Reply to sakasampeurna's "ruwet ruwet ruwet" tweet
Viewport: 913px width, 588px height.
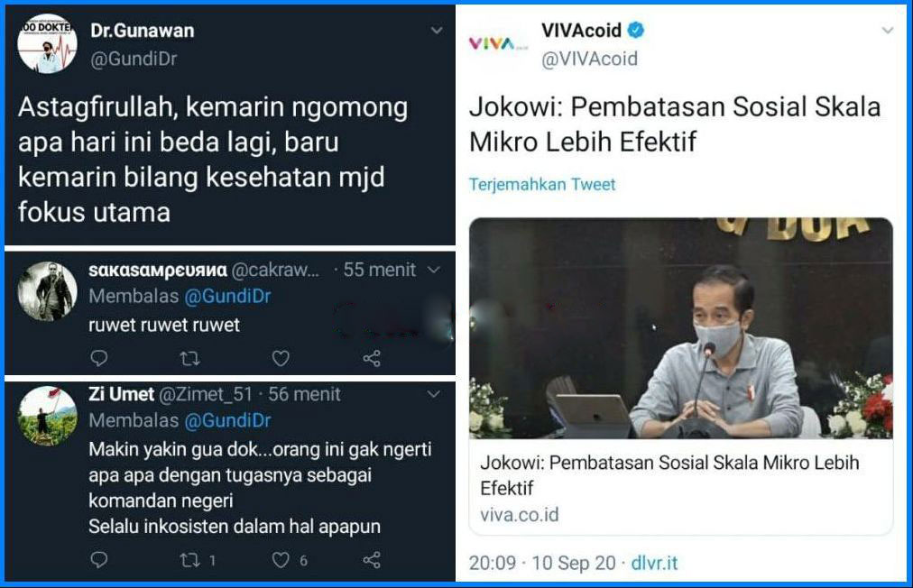coord(99,357)
